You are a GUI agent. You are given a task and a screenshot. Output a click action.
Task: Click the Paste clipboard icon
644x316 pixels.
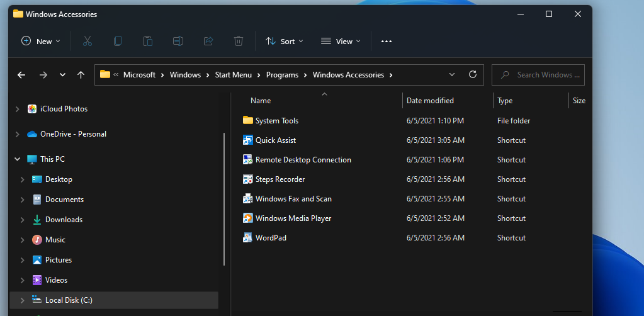pyautogui.click(x=148, y=41)
